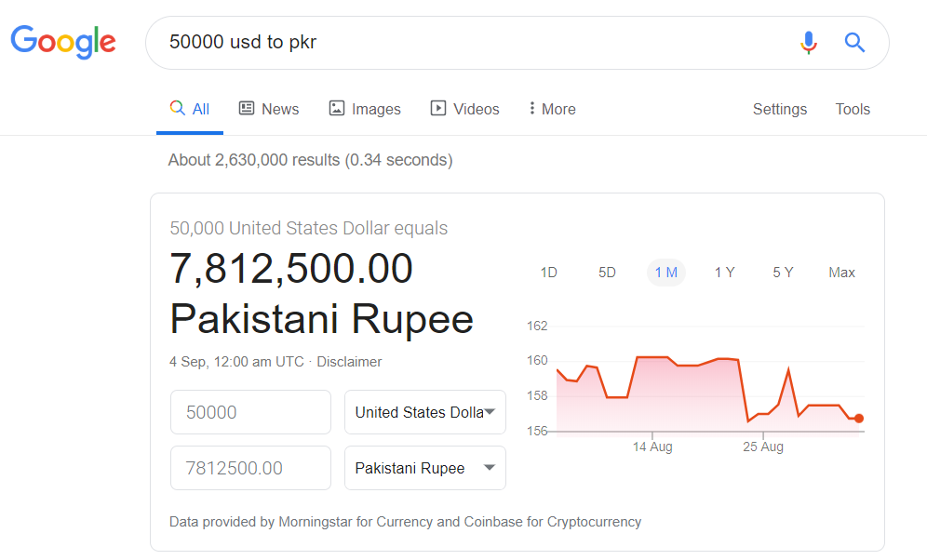Open the Disclaimer link

click(x=349, y=362)
